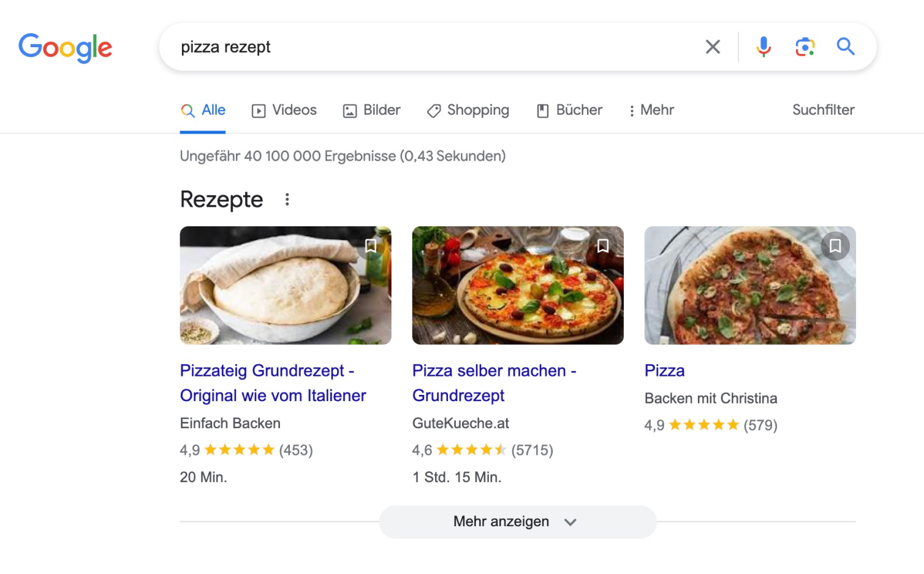Viewport: 924px width, 574px height.
Task: Switch to the Videos tab
Action: (x=284, y=110)
